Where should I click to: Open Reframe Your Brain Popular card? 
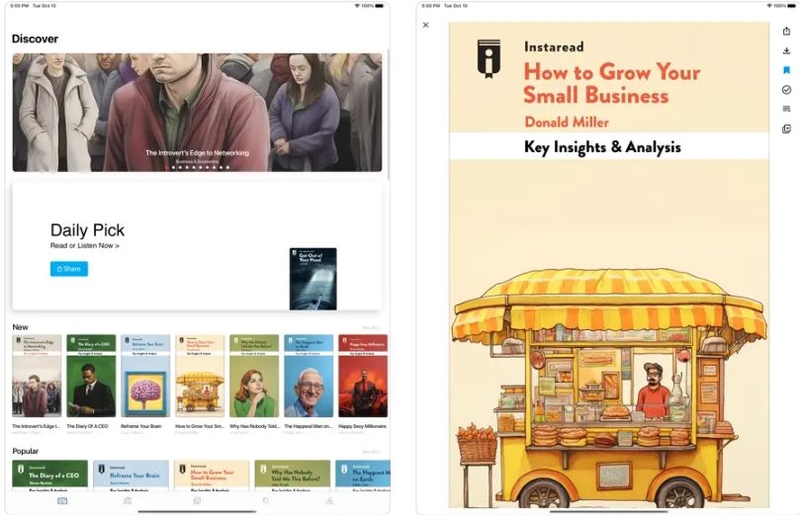(131, 475)
